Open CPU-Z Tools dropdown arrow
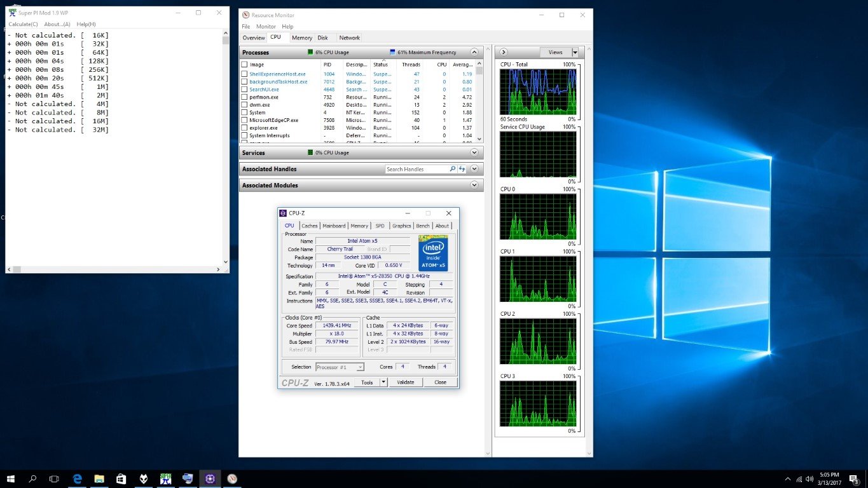 pyautogui.click(x=383, y=382)
